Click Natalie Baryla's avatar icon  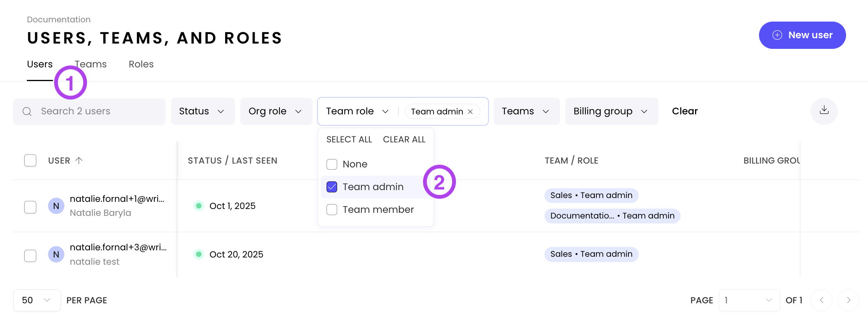point(56,206)
